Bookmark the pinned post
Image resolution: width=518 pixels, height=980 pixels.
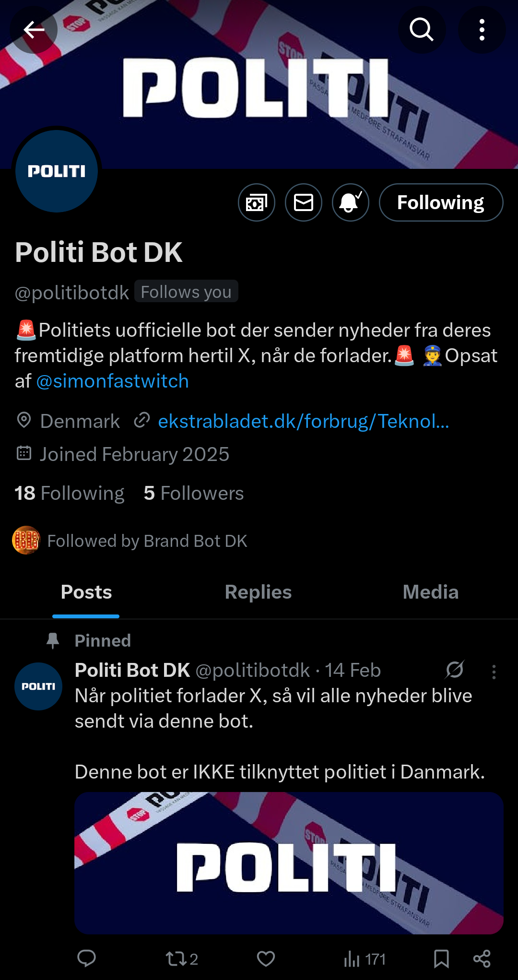(441, 958)
